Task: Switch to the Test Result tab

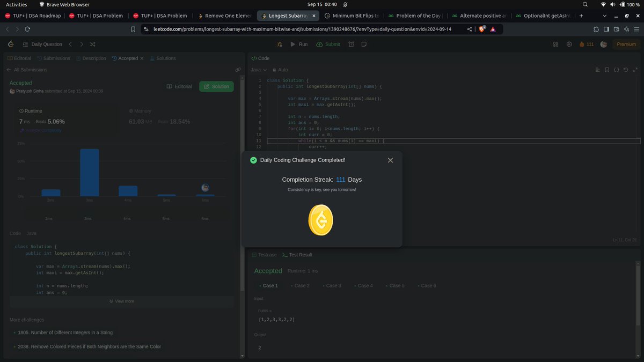Action: click(297, 255)
